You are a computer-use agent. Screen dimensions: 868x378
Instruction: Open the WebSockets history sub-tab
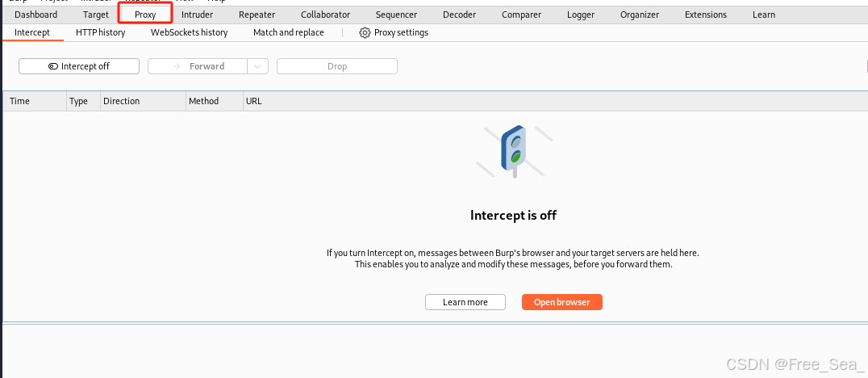tap(189, 32)
